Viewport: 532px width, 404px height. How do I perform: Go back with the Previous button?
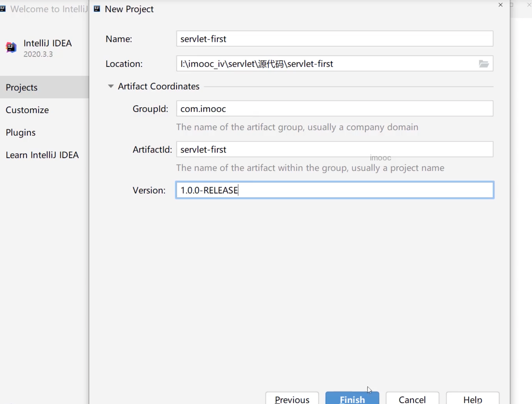click(292, 399)
